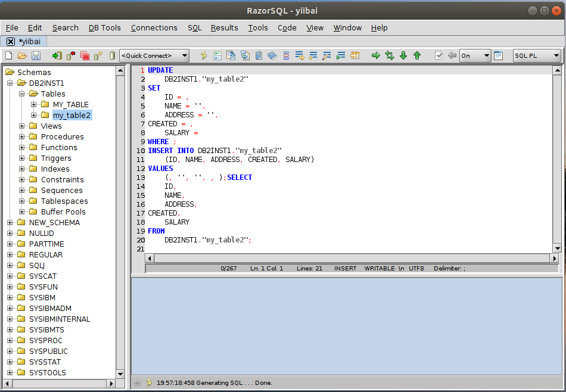The height and width of the screenshot is (392, 566).
Task: Save file using floppy disk icon
Action: pos(36,55)
